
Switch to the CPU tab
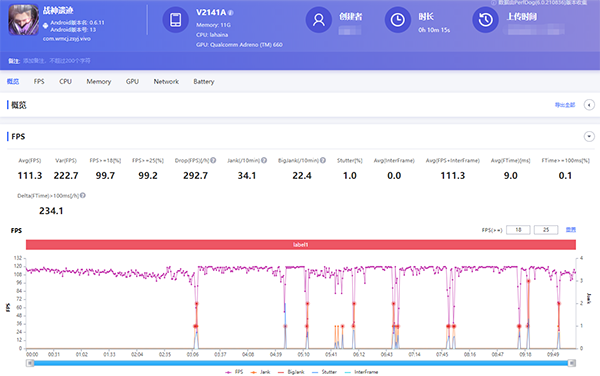(65, 81)
